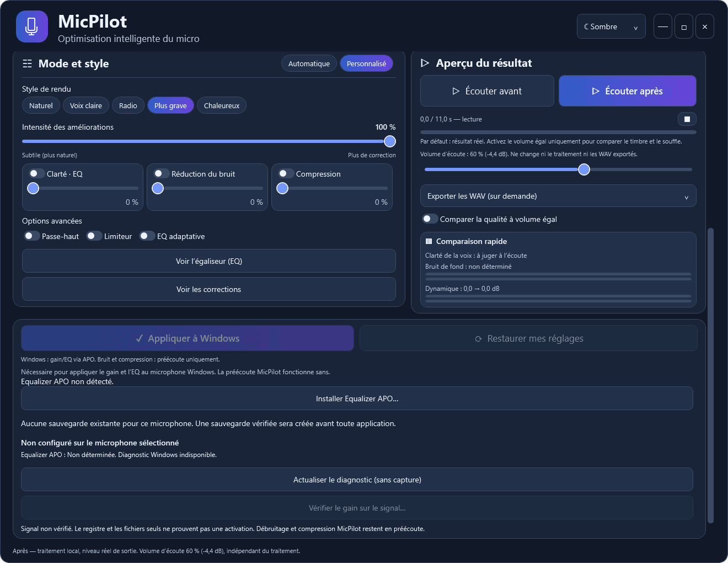
Task: Click the listening volume slider handle
Action: 584,169
